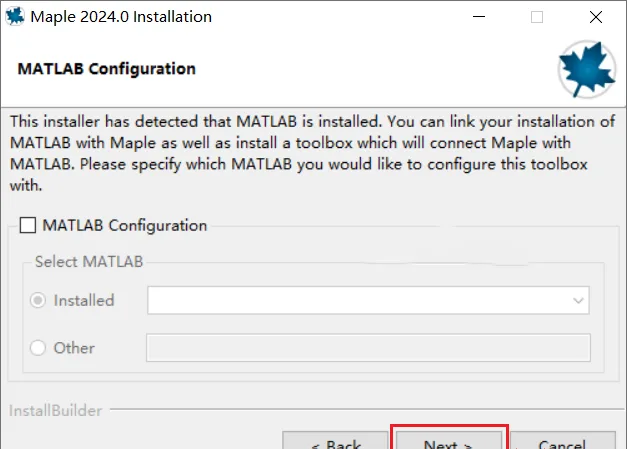This screenshot has width=627, height=449.
Task: Cancel the installation
Action: point(563,440)
